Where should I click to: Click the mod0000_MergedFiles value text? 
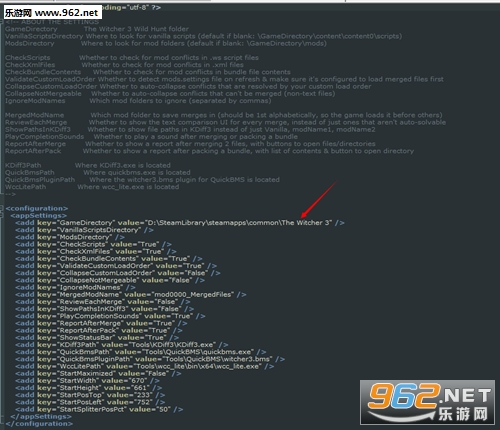(193, 295)
